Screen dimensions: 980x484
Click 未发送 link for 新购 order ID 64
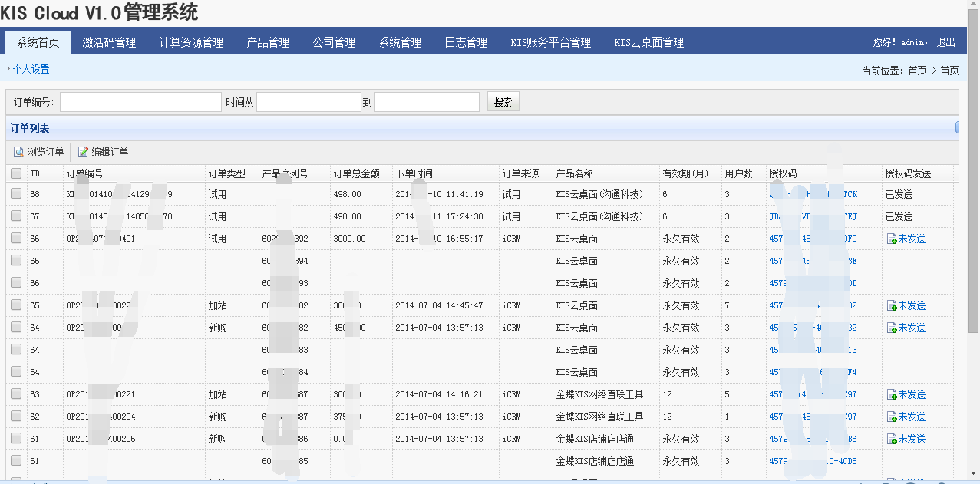point(912,328)
